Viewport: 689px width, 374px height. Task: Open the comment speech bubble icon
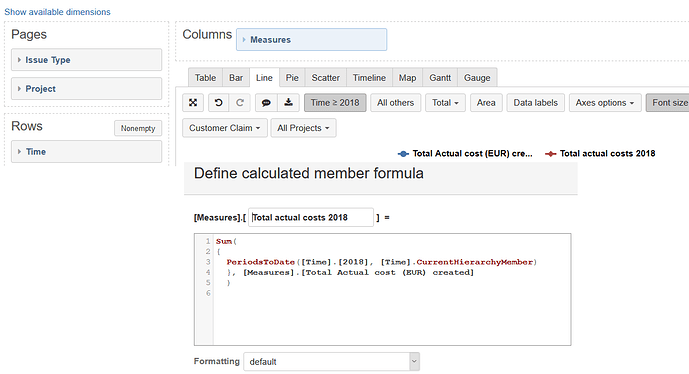[266, 103]
